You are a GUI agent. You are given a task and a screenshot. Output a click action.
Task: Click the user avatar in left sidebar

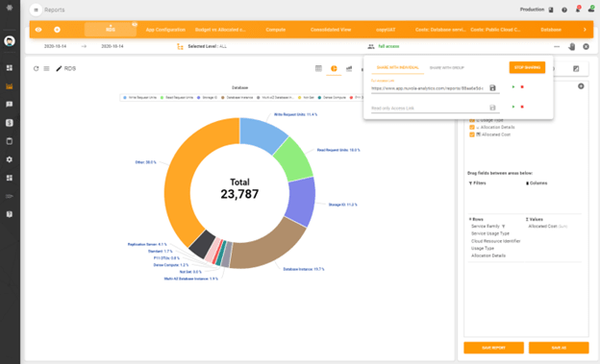10,41
